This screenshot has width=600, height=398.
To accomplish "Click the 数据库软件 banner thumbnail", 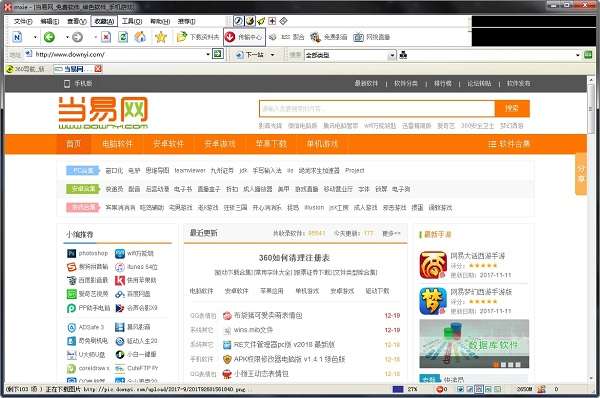I will point(474,344).
